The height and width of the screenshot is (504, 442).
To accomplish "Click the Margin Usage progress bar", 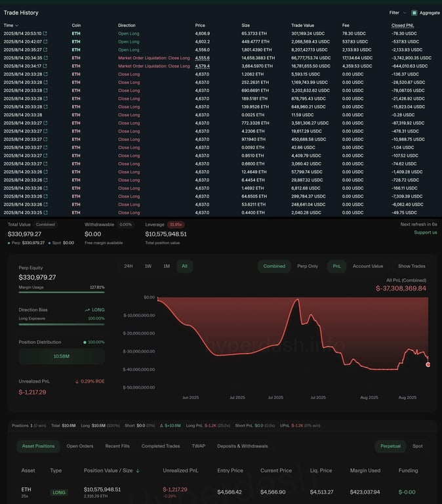I will [62, 292].
